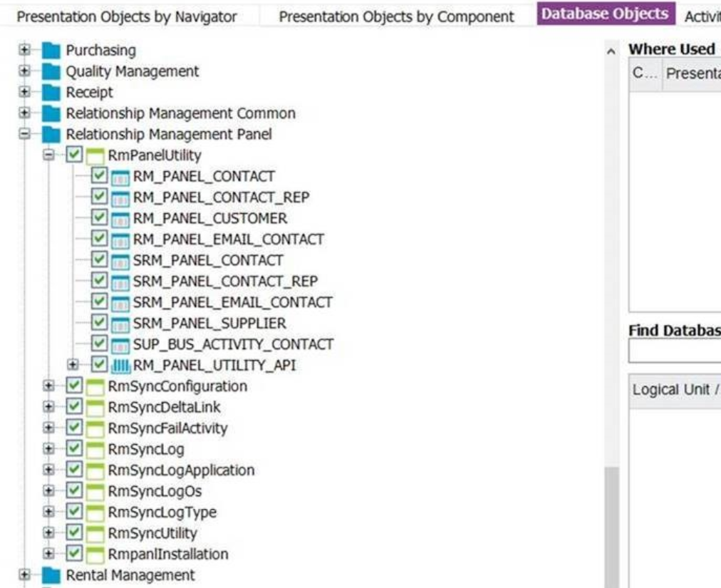Click the RmpanlInstallation logical unit icon
This screenshot has height=588, width=721.
click(95, 555)
